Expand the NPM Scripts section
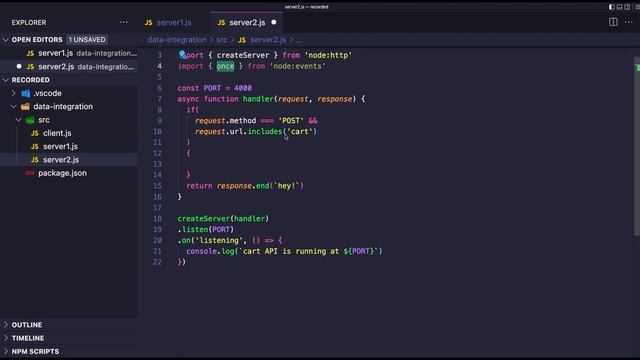Image resolution: width=640 pixels, height=360 pixels. [x=6, y=351]
